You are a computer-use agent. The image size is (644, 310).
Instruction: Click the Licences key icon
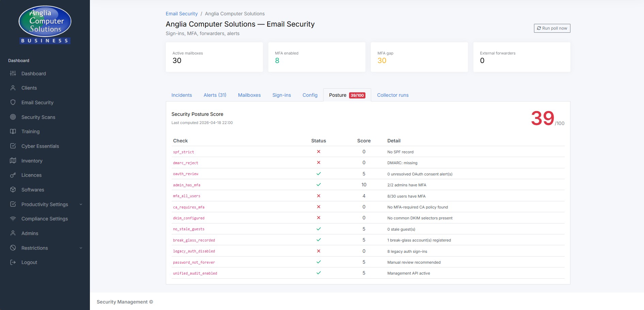[13, 175]
